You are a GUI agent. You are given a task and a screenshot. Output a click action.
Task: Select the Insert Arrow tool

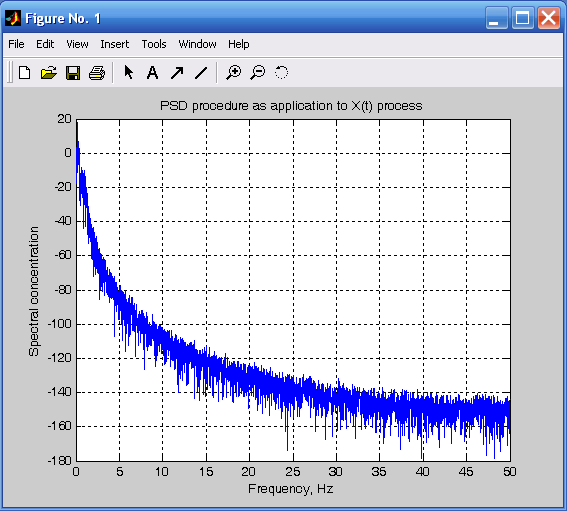coord(177,73)
